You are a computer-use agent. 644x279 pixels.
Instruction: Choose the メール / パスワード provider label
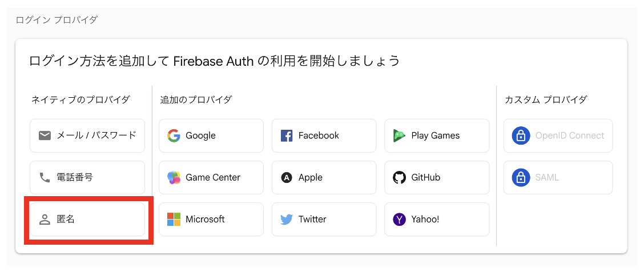pos(96,135)
